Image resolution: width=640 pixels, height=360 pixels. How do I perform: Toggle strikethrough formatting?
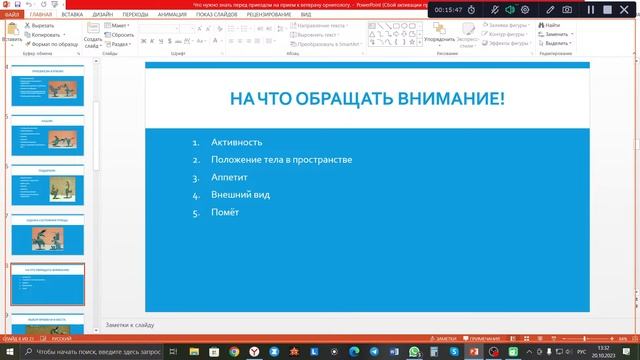(x=178, y=41)
